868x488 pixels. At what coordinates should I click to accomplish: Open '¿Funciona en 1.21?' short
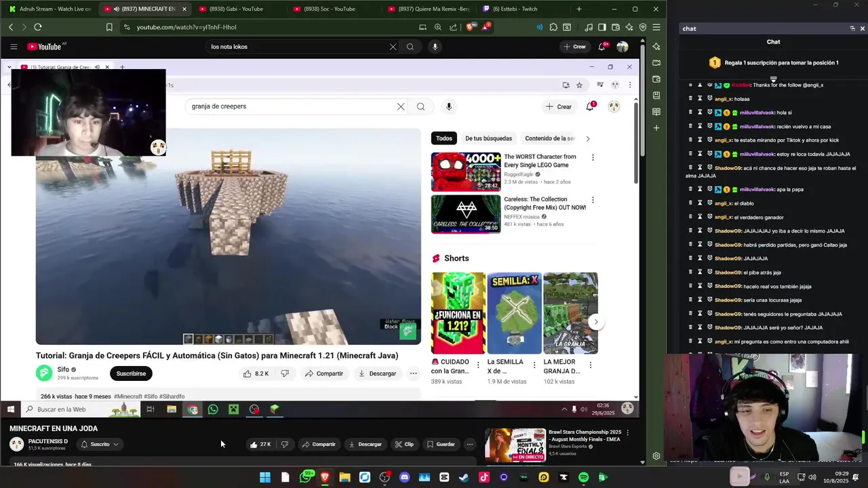458,313
